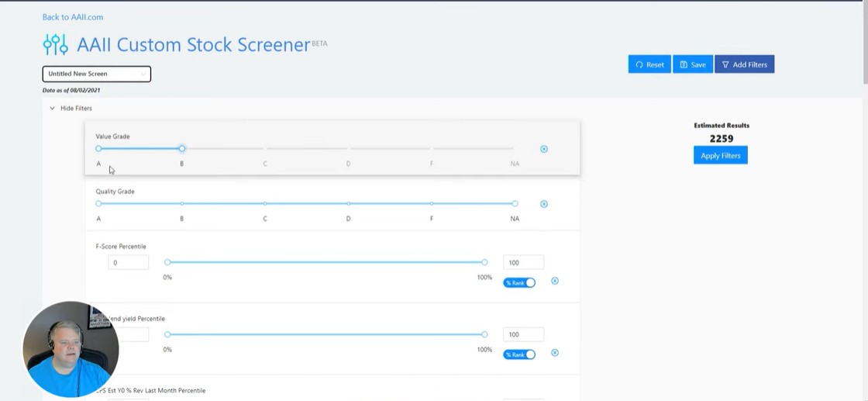Viewport: 868px width, 401px height.
Task: Collapse filters with Hide Filters chevron
Action: pos(52,109)
